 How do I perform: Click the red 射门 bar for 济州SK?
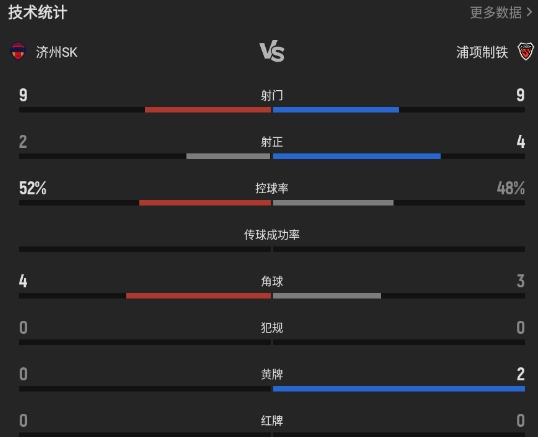[x=208, y=110]
